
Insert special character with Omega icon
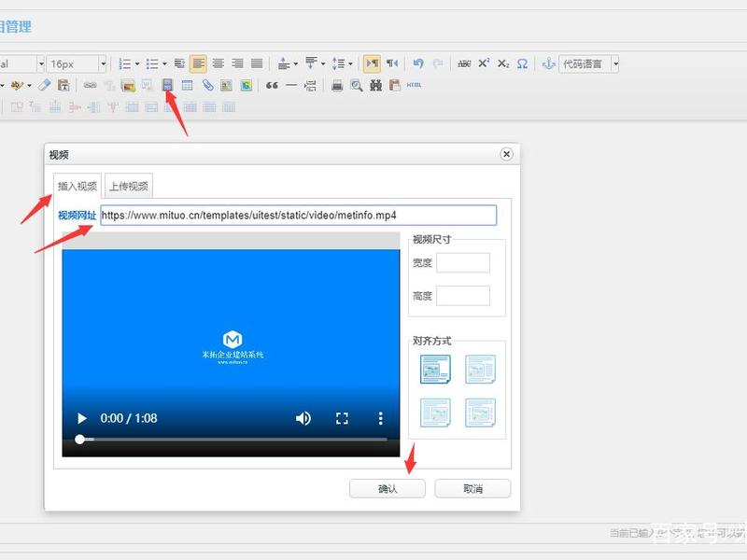tap(523, 63)
